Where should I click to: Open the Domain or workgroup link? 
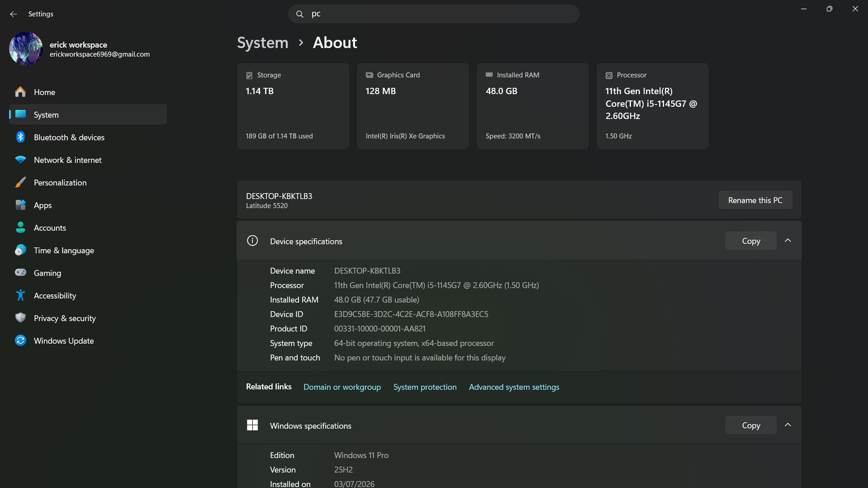tap(342, 387)
